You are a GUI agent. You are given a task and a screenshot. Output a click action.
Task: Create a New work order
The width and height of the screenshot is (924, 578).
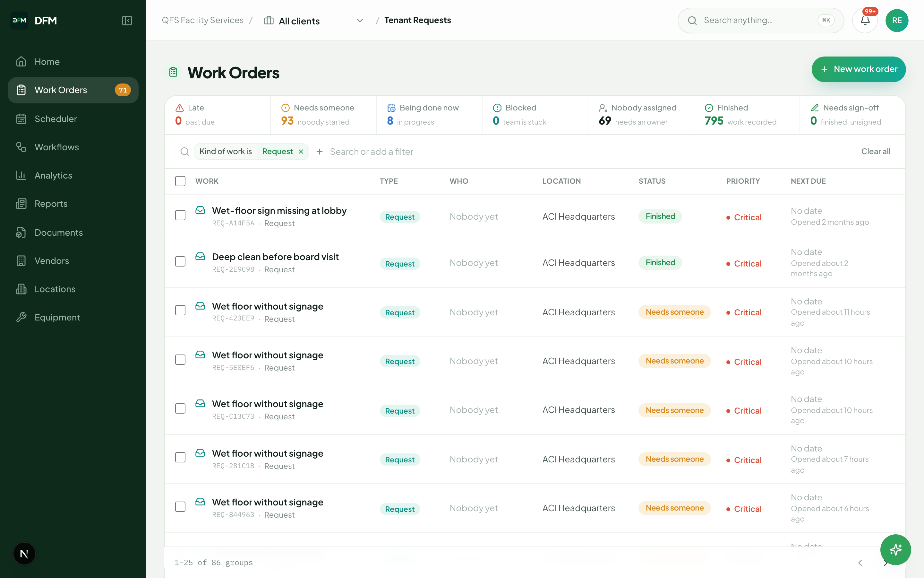point(858,69)
